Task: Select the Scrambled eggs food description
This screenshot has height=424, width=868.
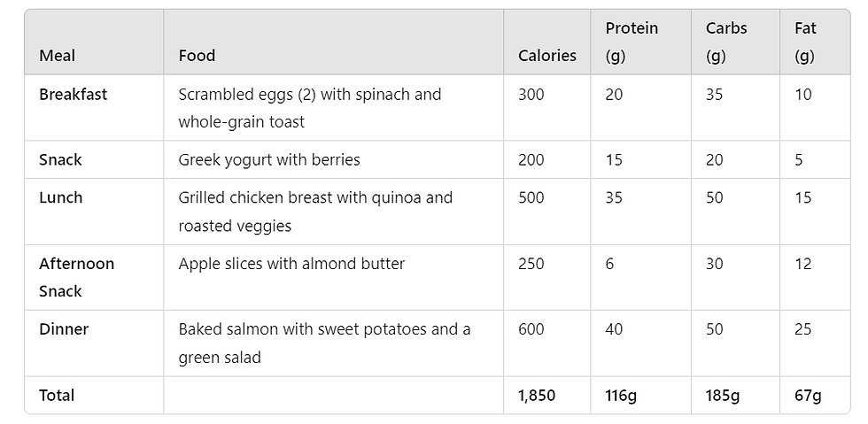Action: point(310,108)
